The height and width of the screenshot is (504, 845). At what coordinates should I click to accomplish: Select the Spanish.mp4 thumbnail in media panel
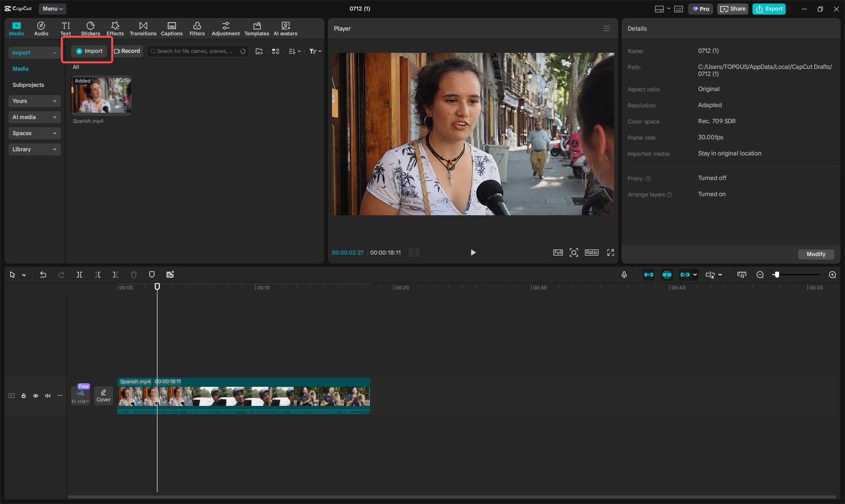(101, 95)
